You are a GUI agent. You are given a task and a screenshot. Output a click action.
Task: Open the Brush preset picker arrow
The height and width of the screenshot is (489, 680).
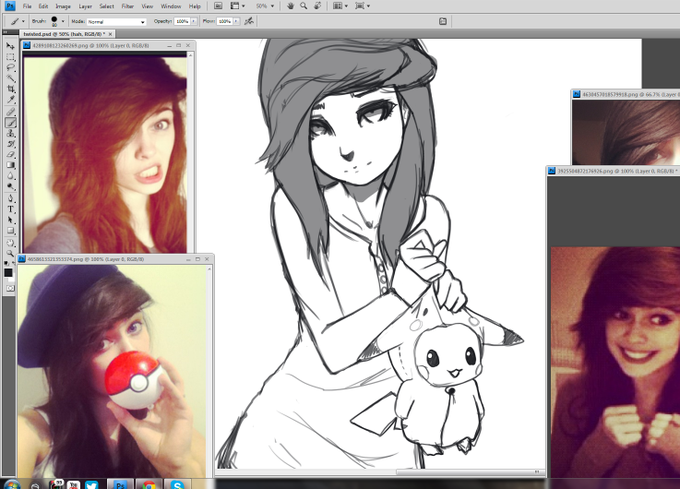click(x=63, y=21)
